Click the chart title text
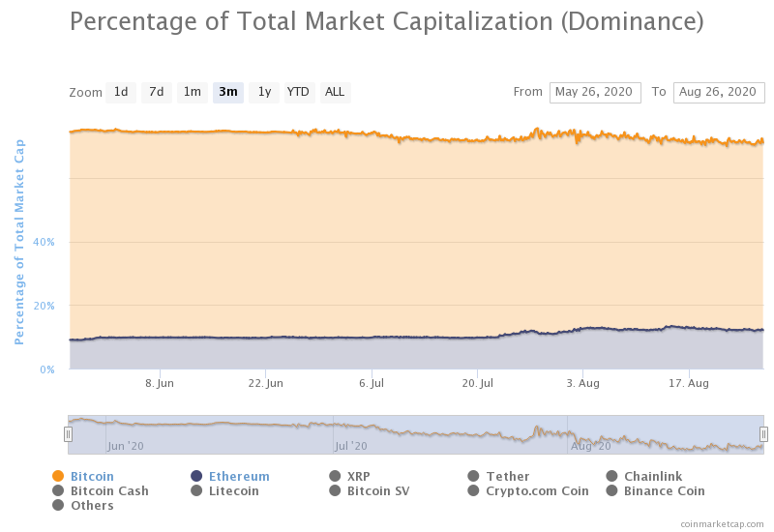Screen dimensions: 774x532 [386, 21]
